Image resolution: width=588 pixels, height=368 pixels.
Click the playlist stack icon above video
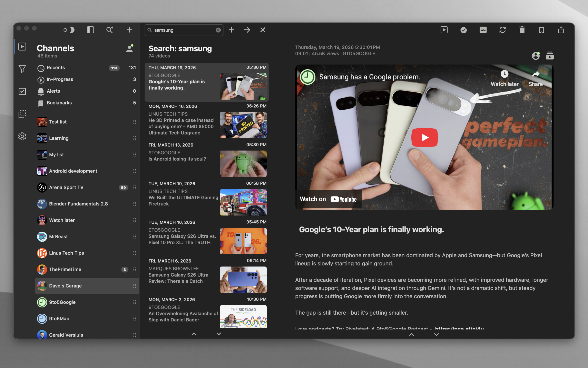click(550, 56)
